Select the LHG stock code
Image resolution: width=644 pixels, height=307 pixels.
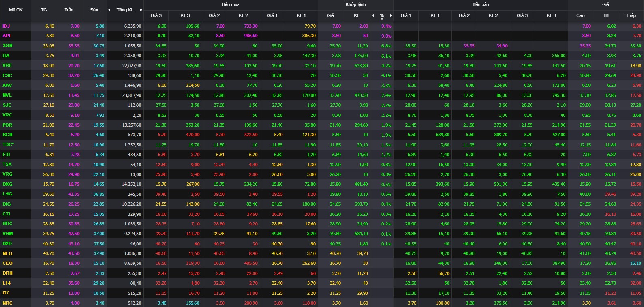click(7, 194)
